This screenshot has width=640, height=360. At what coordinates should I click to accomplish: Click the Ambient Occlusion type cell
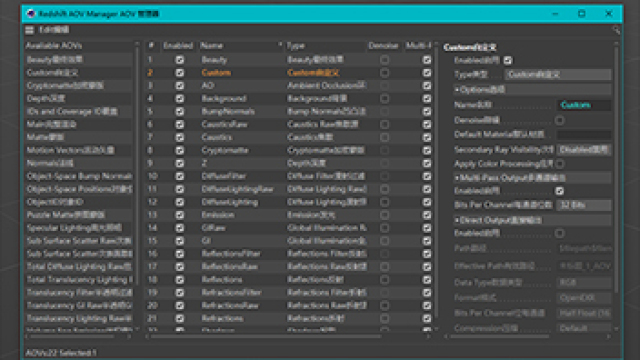click(x=326, y=86)
